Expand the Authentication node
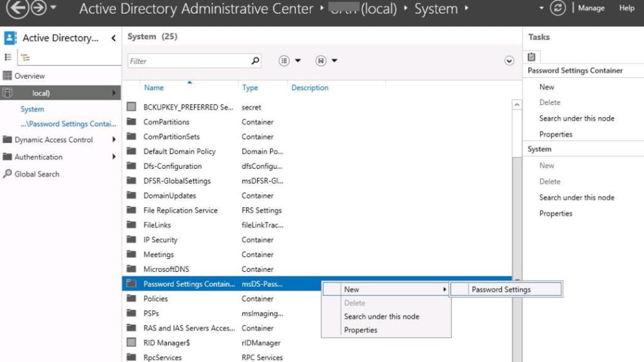Image resolution: width=644 pixels, height=362 pixels. point(114,157)
